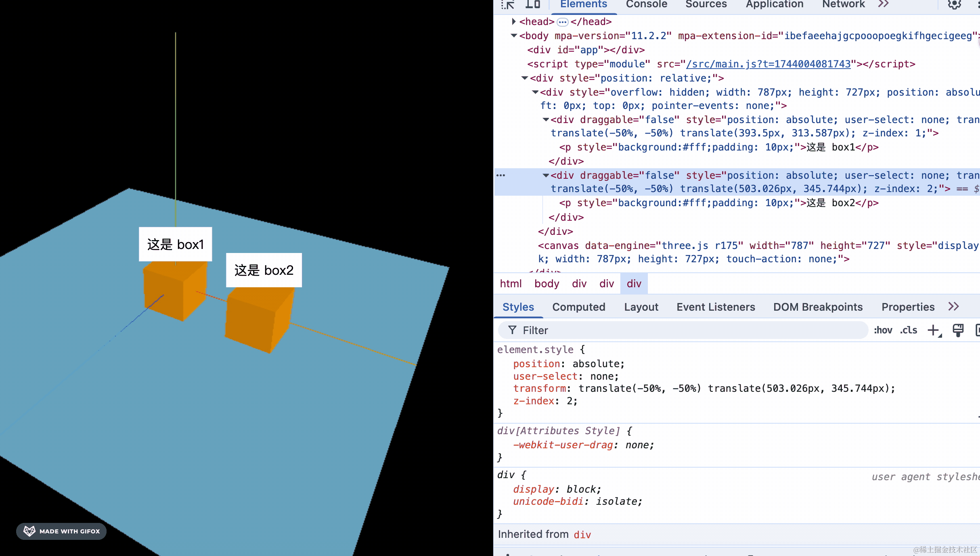The height and width of the screenshot is (556, 980).
Task: Open the selected node actions ellipsis
Action: (x=501, y=175)
